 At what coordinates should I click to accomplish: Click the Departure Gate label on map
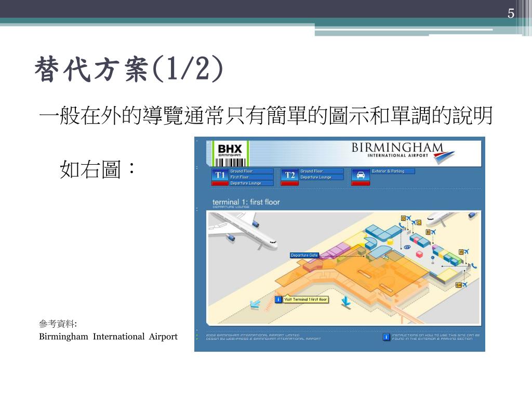(x=304, y=255)
